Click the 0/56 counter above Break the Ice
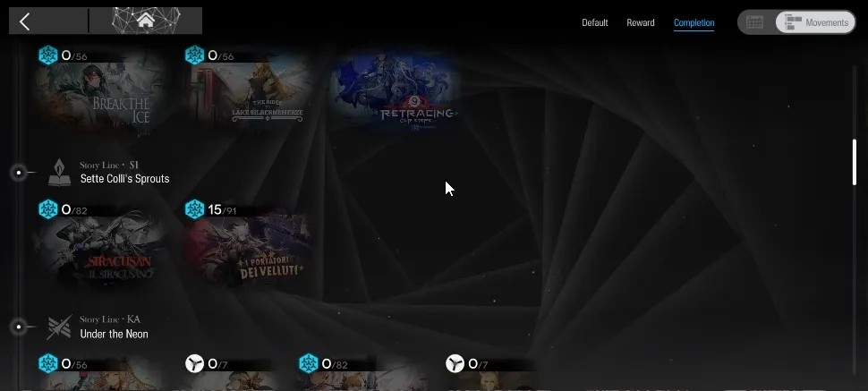Image resolution: width=868 pixels, height=391 pixels. click(x=74, y=56)
